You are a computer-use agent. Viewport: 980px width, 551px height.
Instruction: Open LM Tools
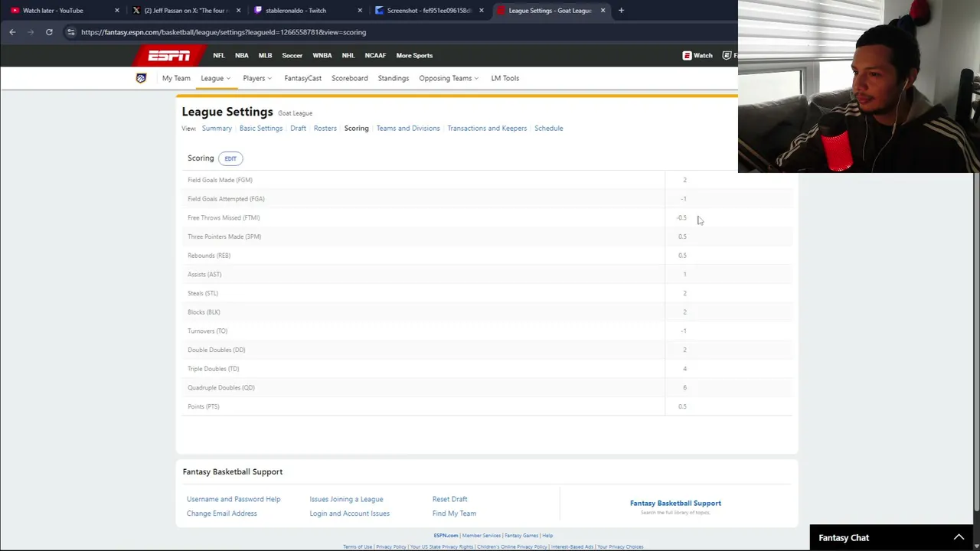coord(505,78)
